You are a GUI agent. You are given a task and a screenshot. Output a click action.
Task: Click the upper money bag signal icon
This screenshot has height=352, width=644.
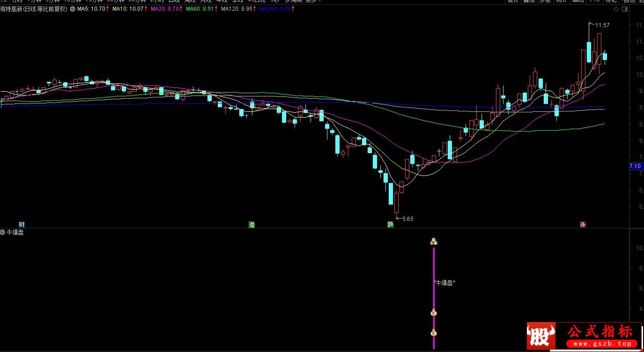click(434, 313)
